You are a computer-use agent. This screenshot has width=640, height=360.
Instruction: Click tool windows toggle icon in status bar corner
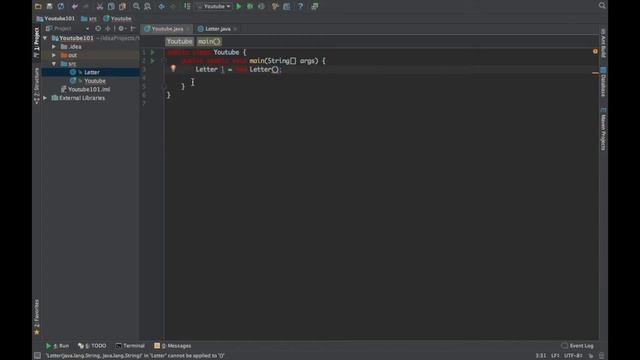point(37,356)
